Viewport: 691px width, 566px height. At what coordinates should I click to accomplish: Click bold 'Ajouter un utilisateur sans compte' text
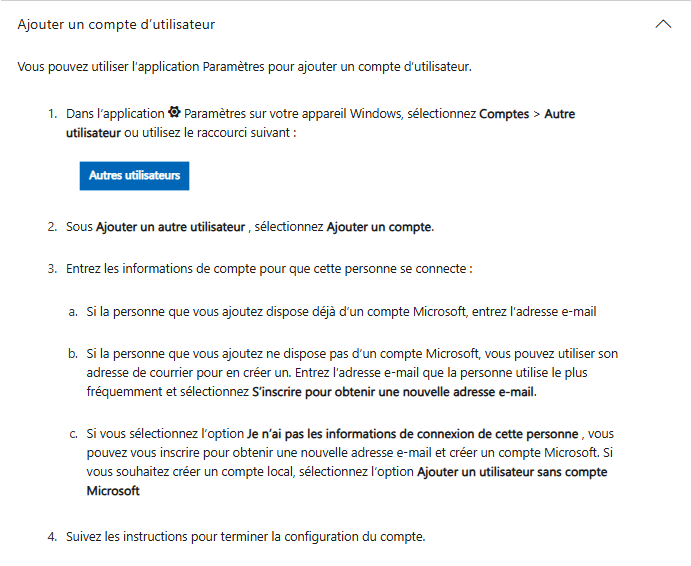coord(512,472)
